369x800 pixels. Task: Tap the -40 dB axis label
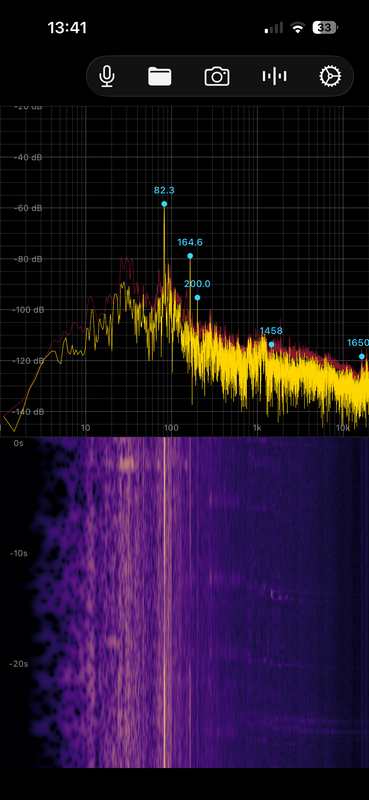(28, 157)
